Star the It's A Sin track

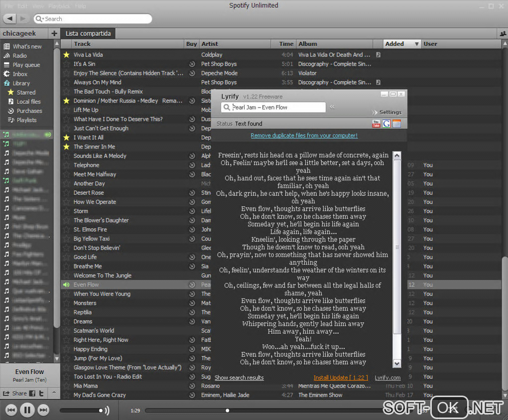pyautogui.click(x=66, y=64)
